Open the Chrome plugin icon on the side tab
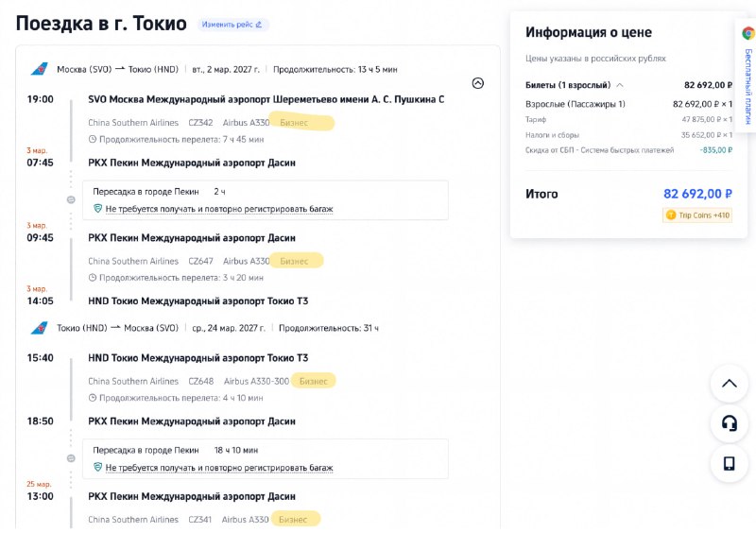 point(748,33)
